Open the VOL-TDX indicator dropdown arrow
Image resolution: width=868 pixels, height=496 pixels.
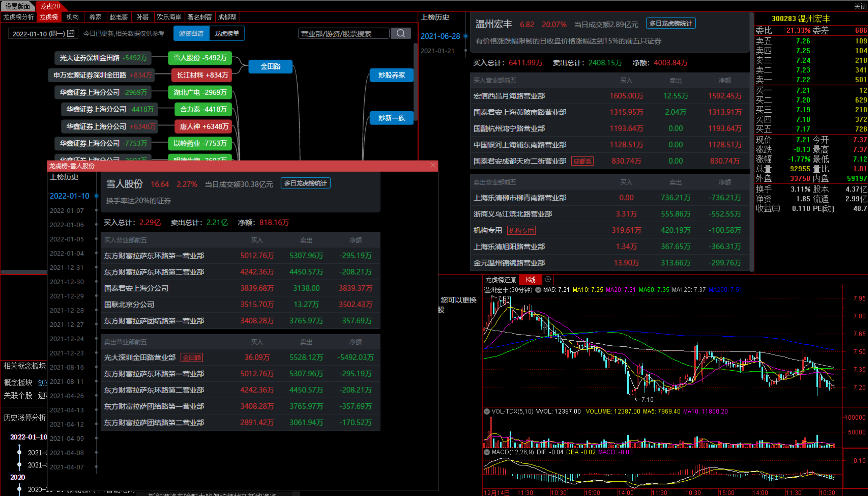(x=487, y=411)
